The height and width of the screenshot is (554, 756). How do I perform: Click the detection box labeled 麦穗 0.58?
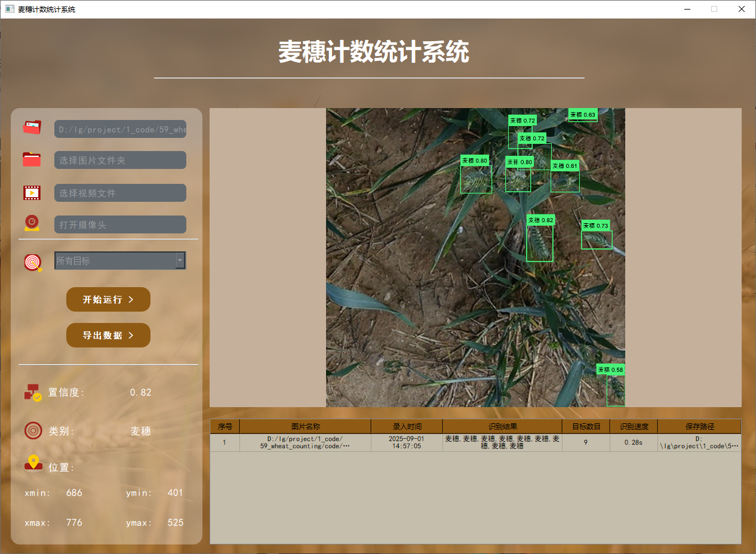616,390
